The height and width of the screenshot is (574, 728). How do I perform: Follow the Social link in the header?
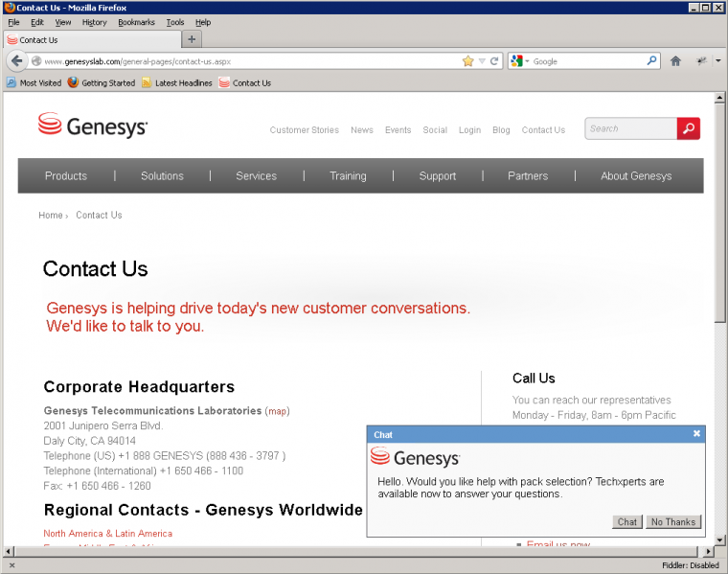point(435,130)
